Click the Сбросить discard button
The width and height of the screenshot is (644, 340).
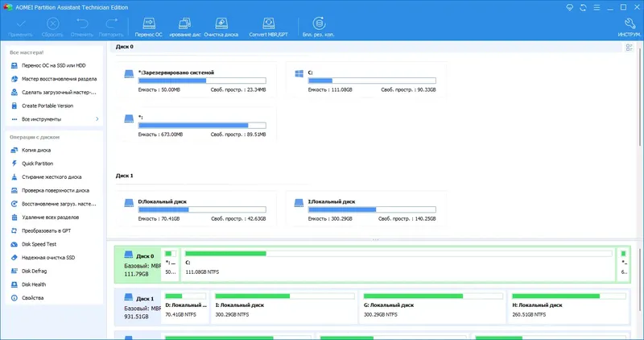[x=52, y=27]
